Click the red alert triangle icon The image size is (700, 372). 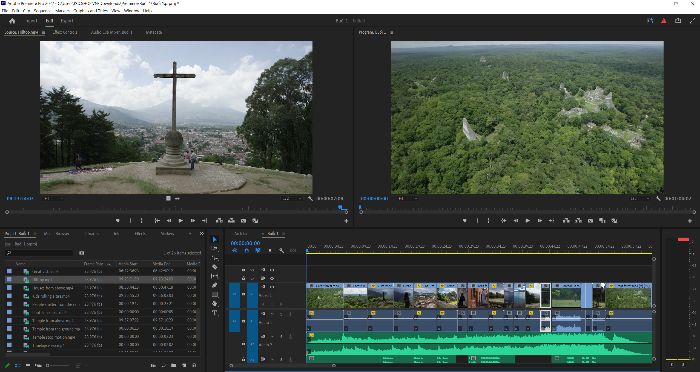coord(664,21)
